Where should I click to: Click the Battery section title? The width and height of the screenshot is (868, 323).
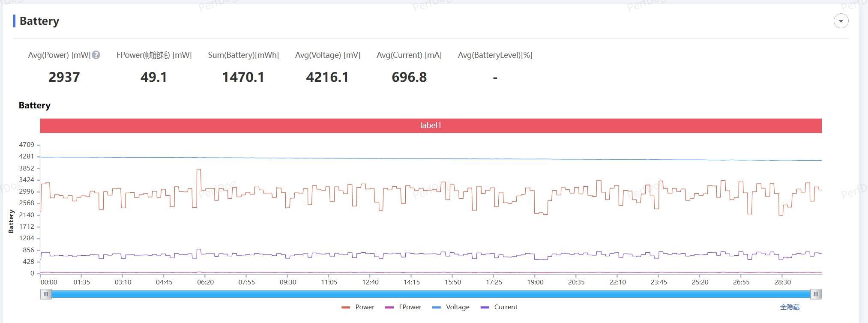pyautogui.click(x=39, y=21)
